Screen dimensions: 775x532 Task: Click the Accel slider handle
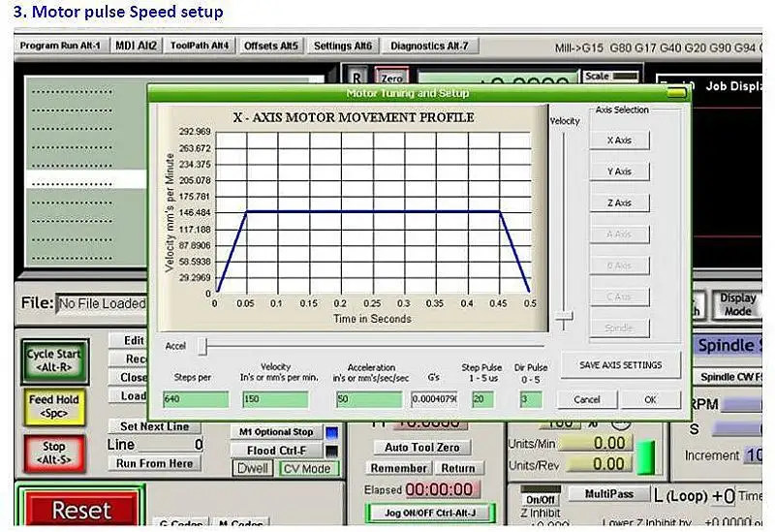coord(202,346)
